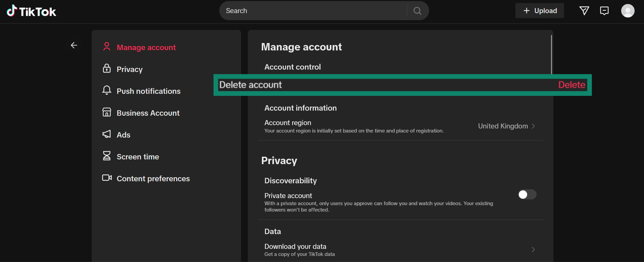Expand the Account region chevron
Image resolution: width=644 pixels, height=262 pixels.
coord(533,126)
